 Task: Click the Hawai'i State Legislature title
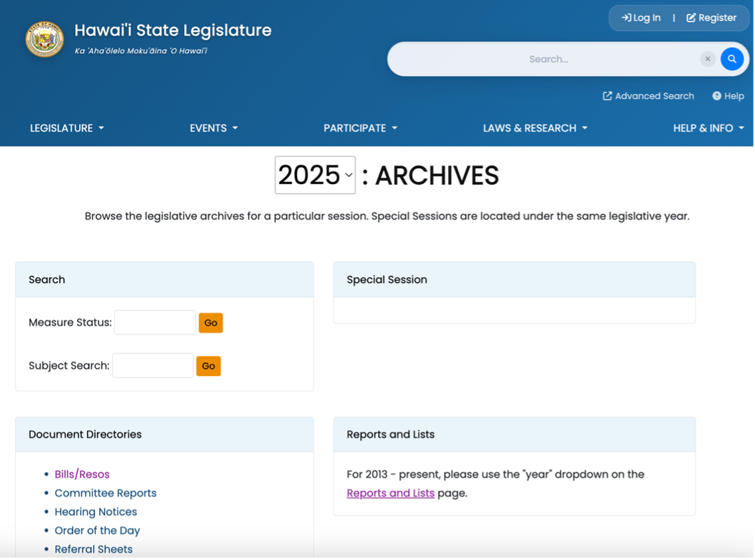point(173,31)
